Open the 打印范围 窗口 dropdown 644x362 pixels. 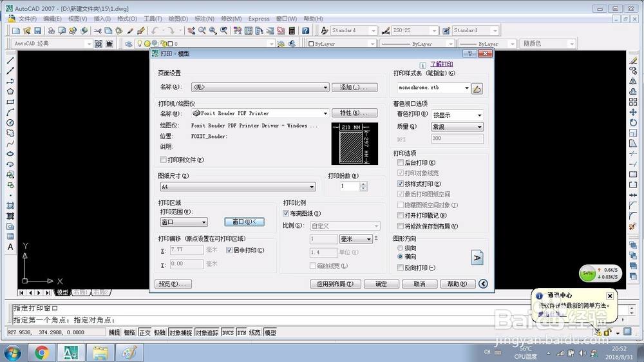click(x=184, y=222)
